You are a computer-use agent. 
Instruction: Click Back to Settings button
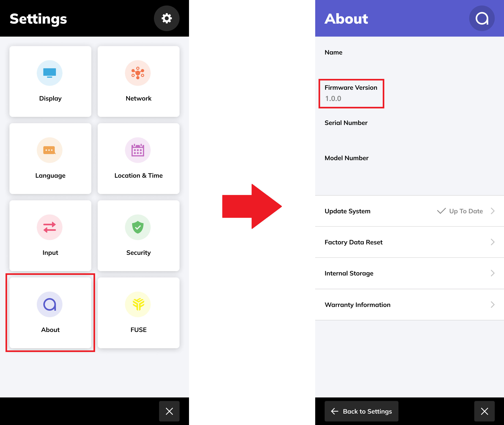[361, 411]
